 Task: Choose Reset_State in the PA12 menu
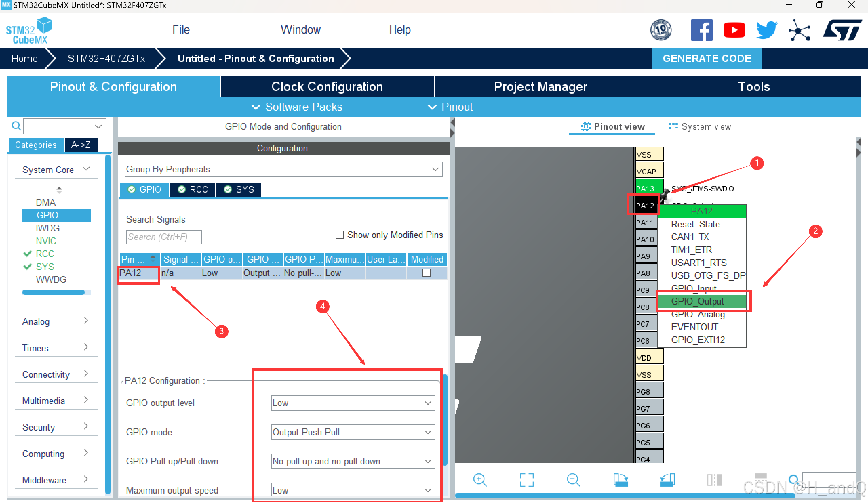[695, 224]
